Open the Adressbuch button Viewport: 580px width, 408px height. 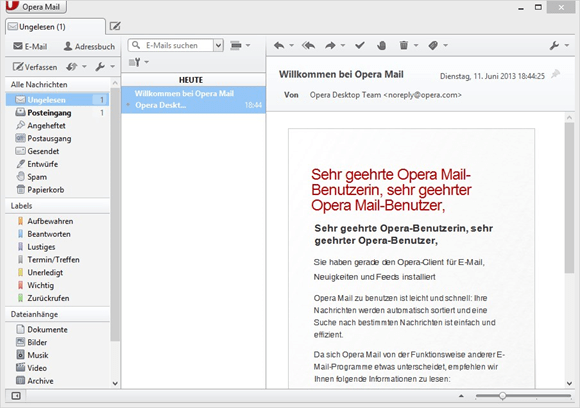pyautogui.click(x=89, y=47)
